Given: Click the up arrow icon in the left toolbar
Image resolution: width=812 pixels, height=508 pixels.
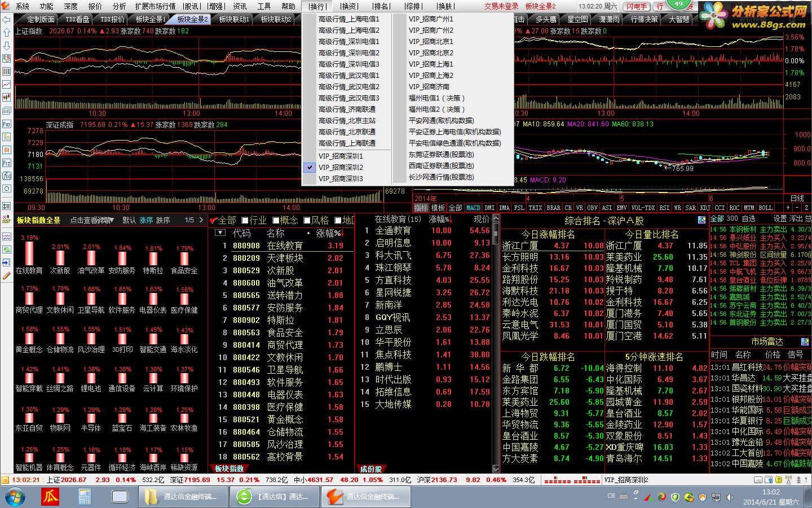Looking at the screenshot, I should pyautogui.click(x=7, y=33).
